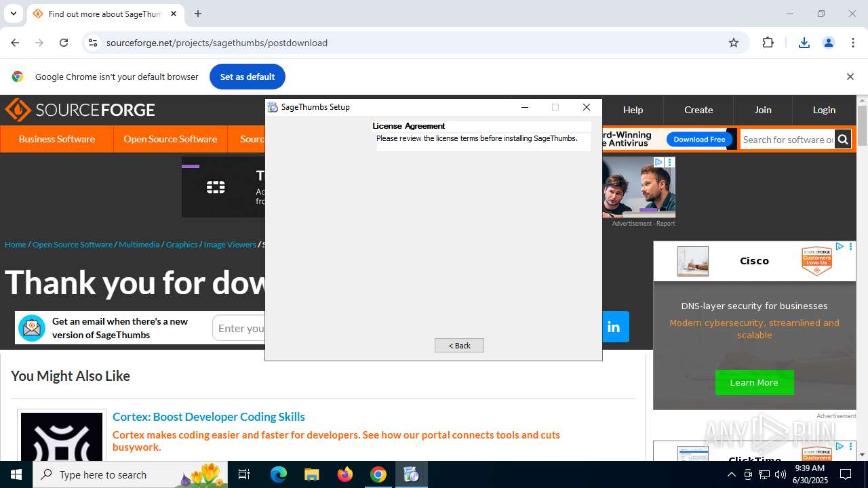Image resolution: width=868 pixels, height=488 pixels.
Task: Click the email newsletter envelope icon
Action: pyautogui.click(x=31, y=328)
